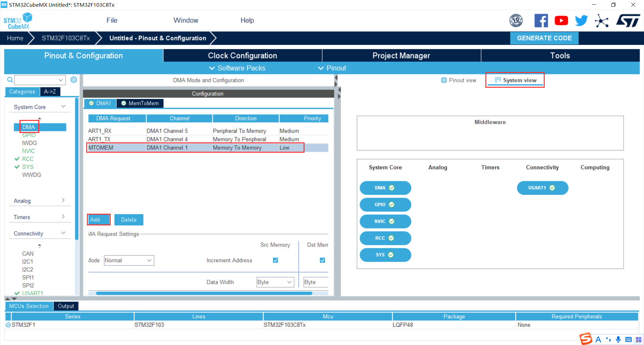Click the microphone icon in input toolbar

point(618,339)
